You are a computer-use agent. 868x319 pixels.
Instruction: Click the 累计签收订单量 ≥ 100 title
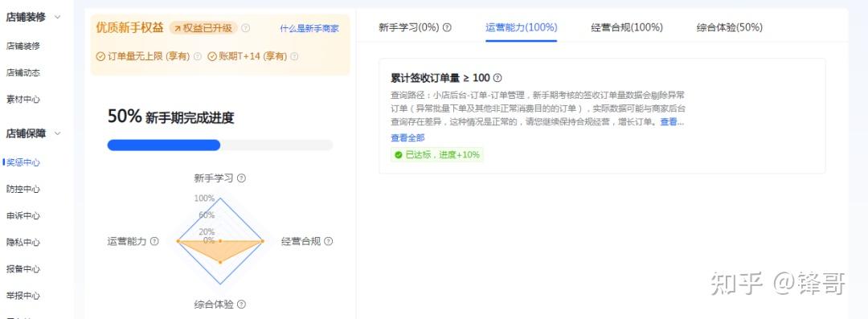tap(440, 78)
